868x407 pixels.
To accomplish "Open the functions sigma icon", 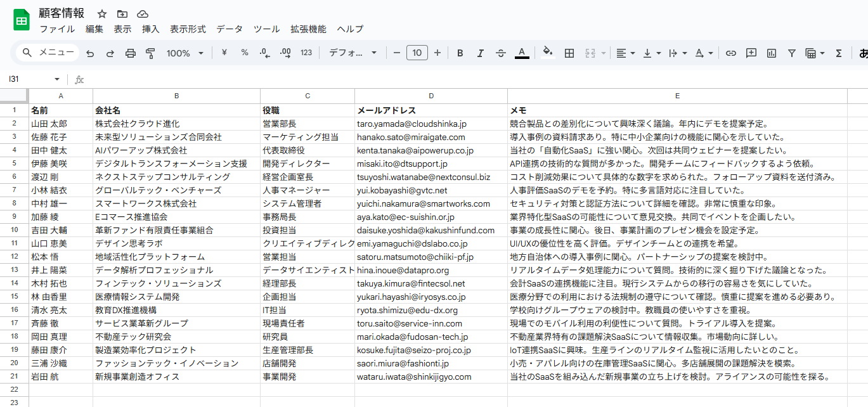I will [839, 53].
